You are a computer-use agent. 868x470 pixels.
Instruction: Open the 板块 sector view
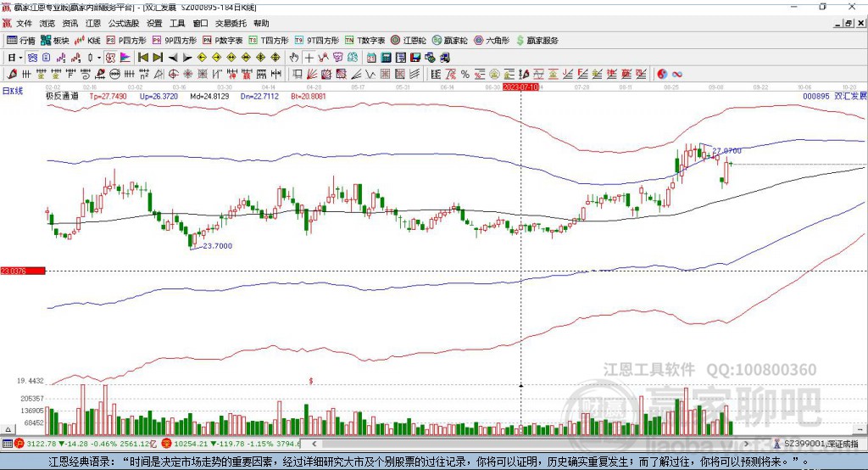coord(55,41)
